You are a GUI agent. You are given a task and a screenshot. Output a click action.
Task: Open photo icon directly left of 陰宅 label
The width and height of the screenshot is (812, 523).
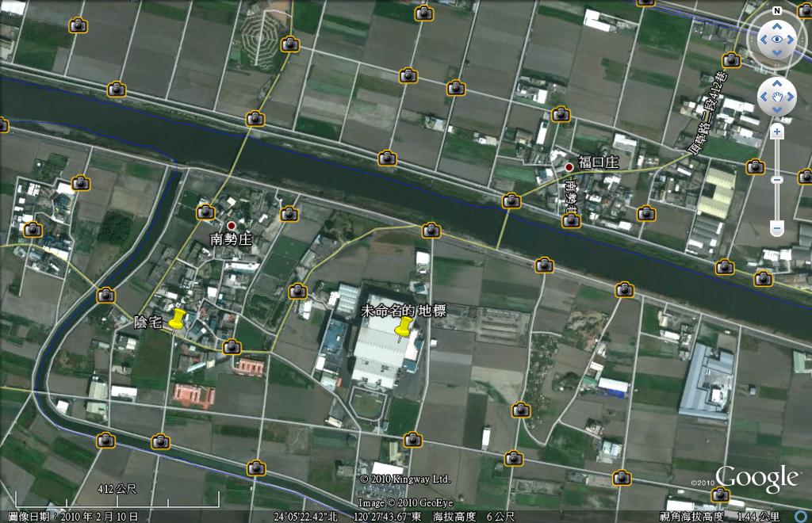point(105,296)
